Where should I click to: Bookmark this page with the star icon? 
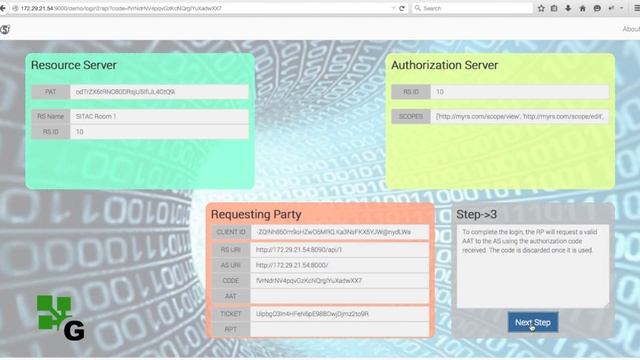[x=541, y=8]
